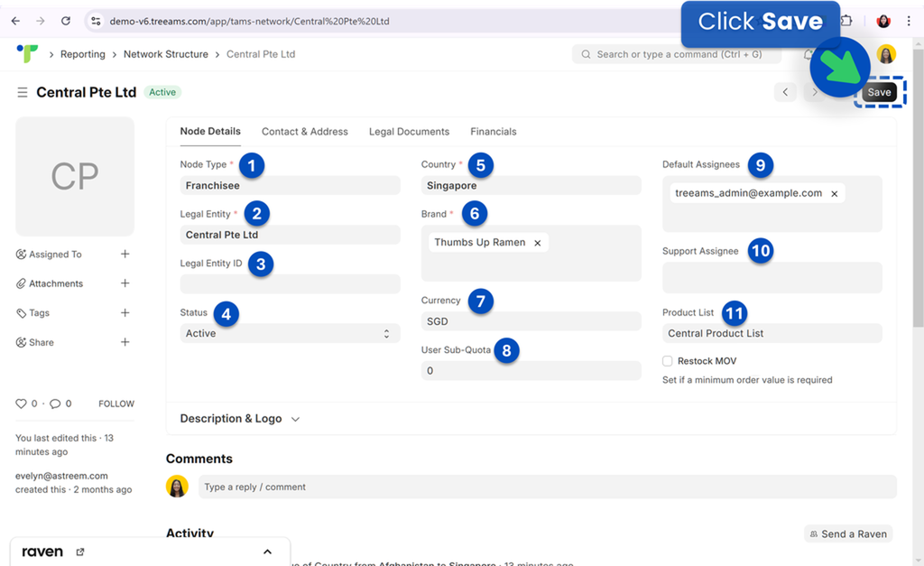Click the Save button
Screen dimensions: 924x566
pos(879,92)
